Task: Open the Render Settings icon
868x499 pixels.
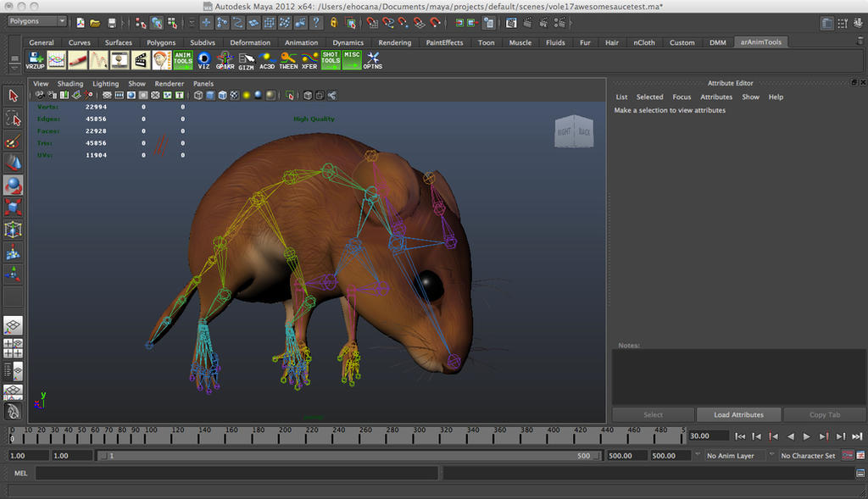Action: point(559,23)
